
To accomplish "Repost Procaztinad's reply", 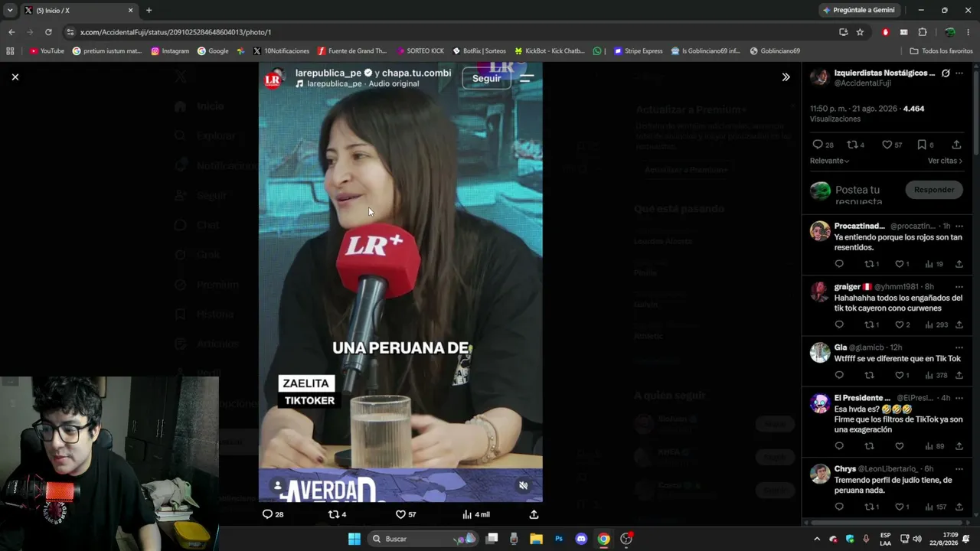I will (869, 264).
